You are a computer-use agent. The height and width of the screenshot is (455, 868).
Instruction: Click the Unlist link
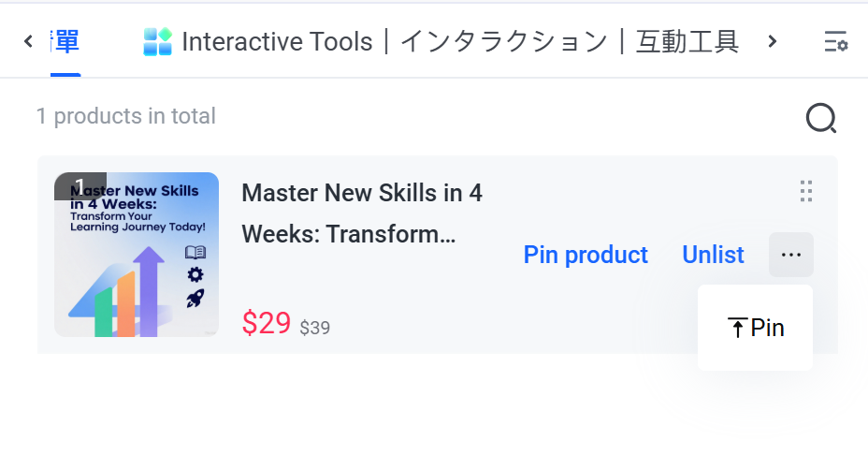(713, 255)
